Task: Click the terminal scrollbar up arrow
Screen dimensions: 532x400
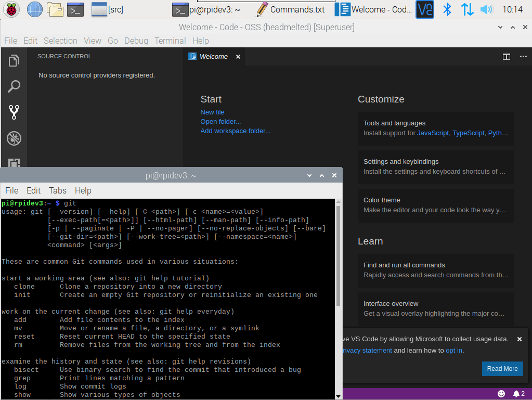Action: (338, 202)
